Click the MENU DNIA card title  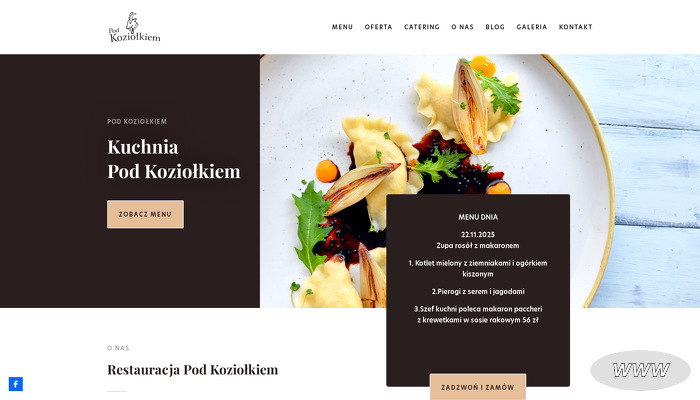point(478,217)
